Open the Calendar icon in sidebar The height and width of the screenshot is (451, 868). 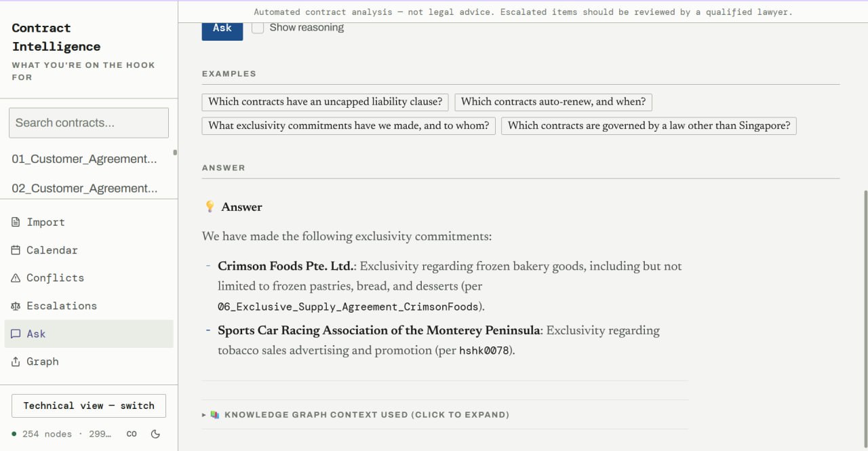pos(16,250)
